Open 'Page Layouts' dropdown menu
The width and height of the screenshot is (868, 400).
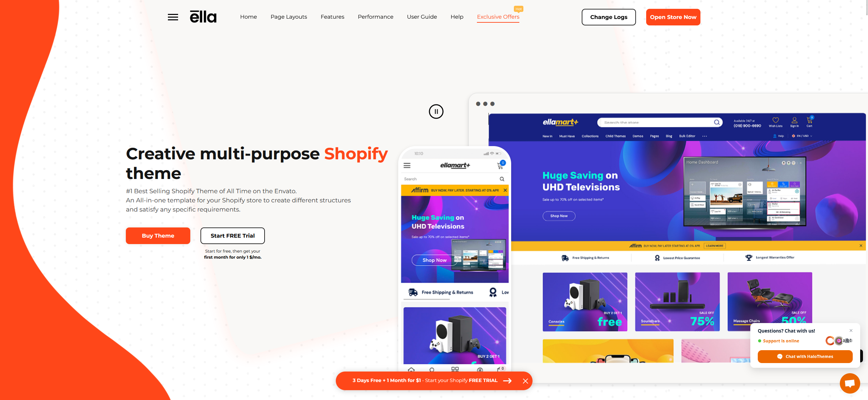289,17
